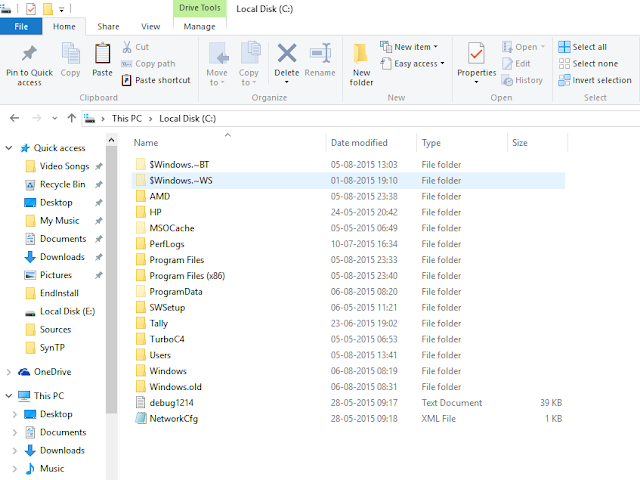640x480 pixels.
Task: Switch to the Home tab
Action: click(x=64, y=27)
